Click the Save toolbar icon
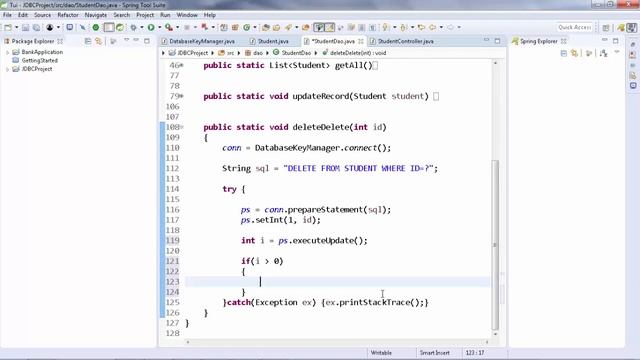Viewport: 640px width, 360px height. [x=25, y=27]
